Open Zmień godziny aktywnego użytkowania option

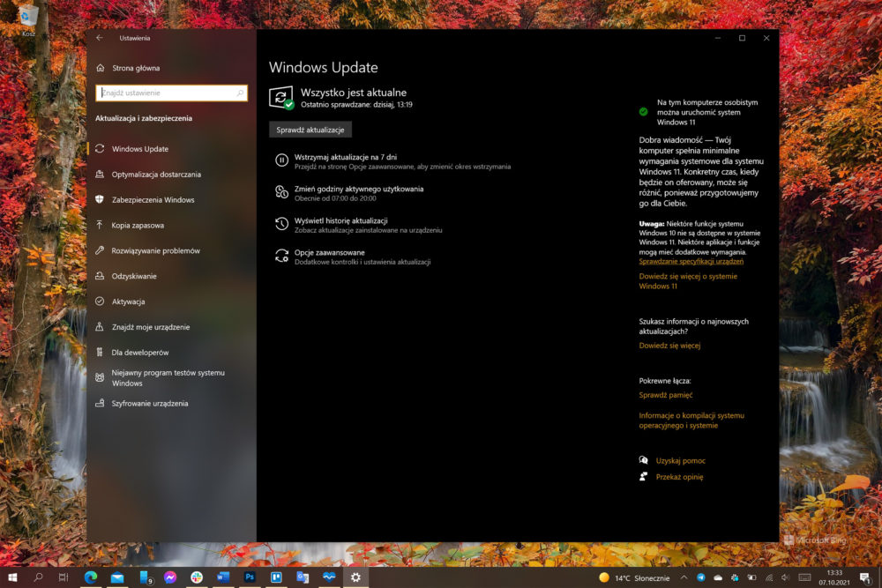[359, 189]
